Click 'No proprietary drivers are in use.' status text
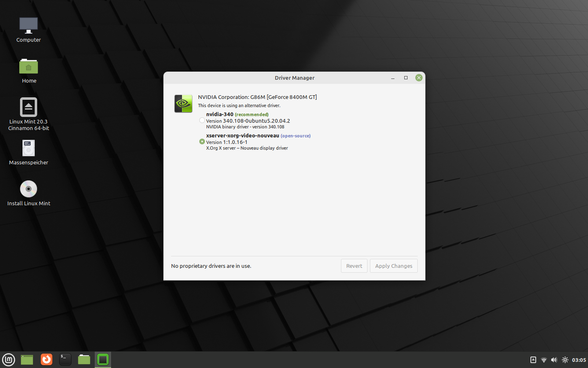Image resolution: width=588 pixels, height=368 pixels. click(211, 266)
